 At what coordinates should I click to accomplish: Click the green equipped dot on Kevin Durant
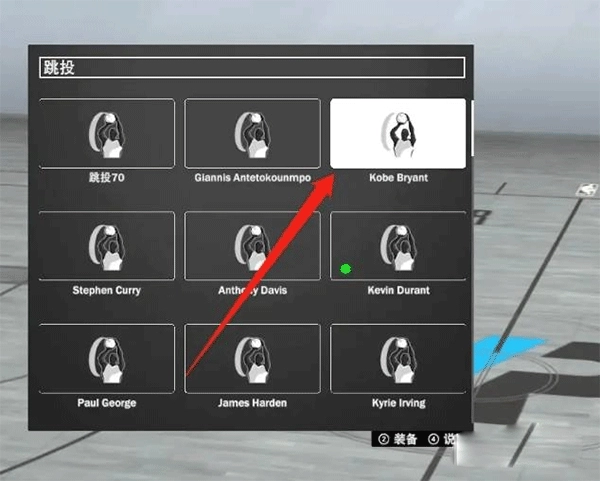345,268
